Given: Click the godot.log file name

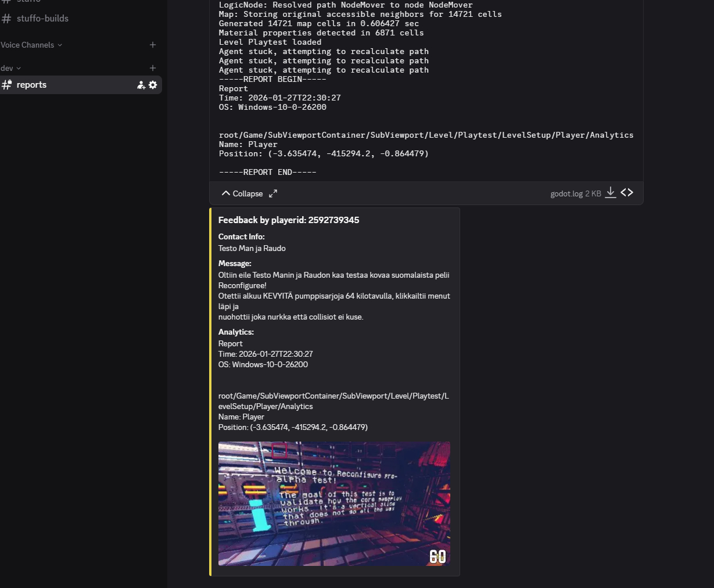Looking at the screenshot, I should coord(566,194).
